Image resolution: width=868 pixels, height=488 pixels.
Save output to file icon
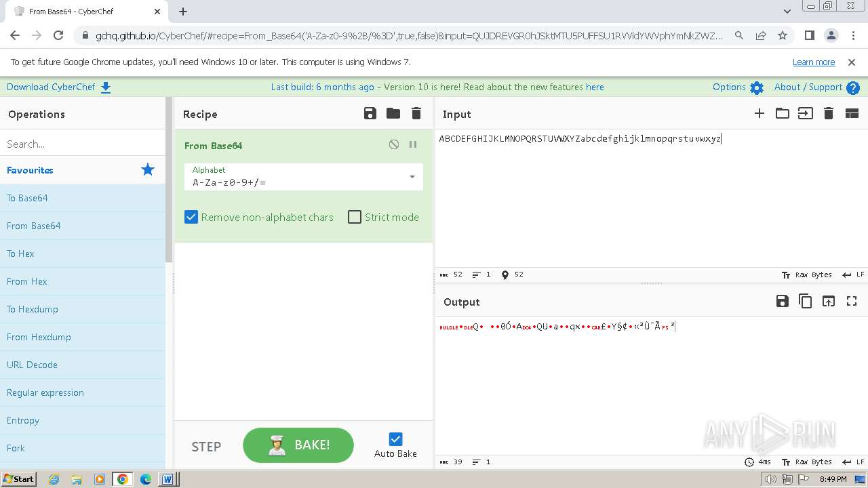tap(783, 302)
